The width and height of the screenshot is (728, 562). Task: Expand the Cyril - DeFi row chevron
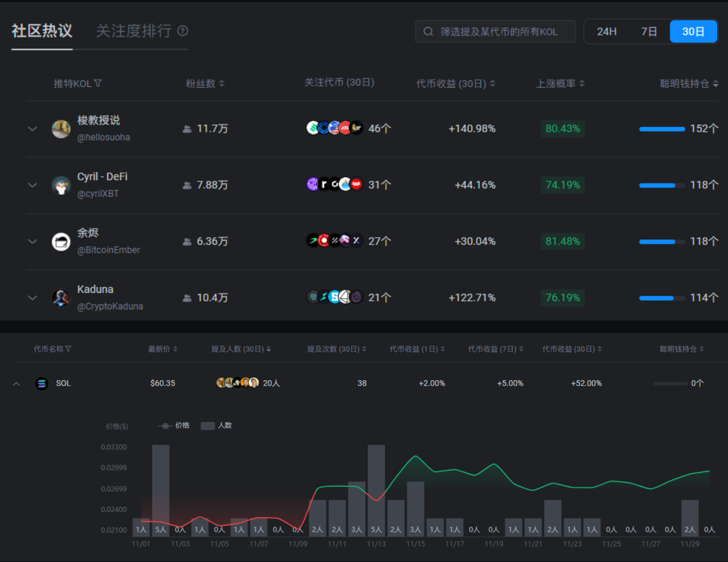[32, 185]
